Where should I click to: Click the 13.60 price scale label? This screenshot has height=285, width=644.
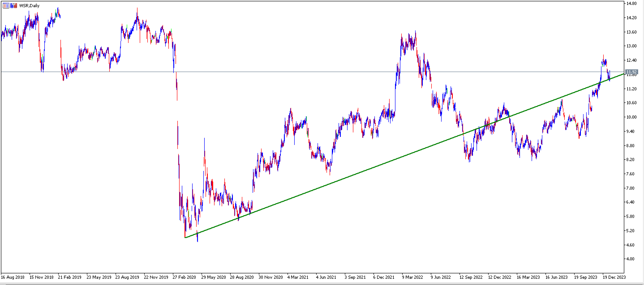point(631,32)
